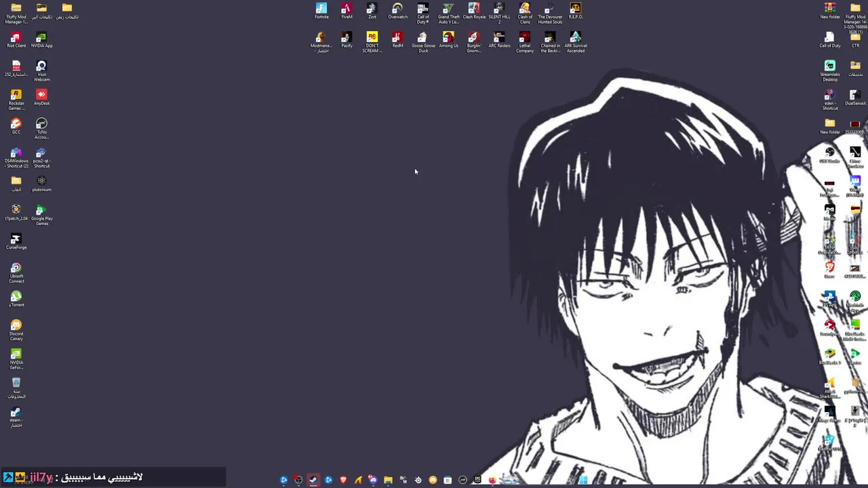868x488 pixels.
Task: Open the Fortnite desktop shortcut
Action: tap(321, 12)
